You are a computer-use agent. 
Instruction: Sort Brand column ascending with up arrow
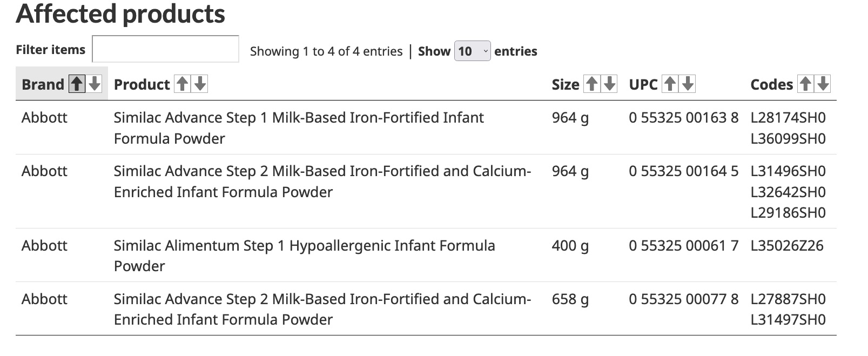click(x=77, y=84)
